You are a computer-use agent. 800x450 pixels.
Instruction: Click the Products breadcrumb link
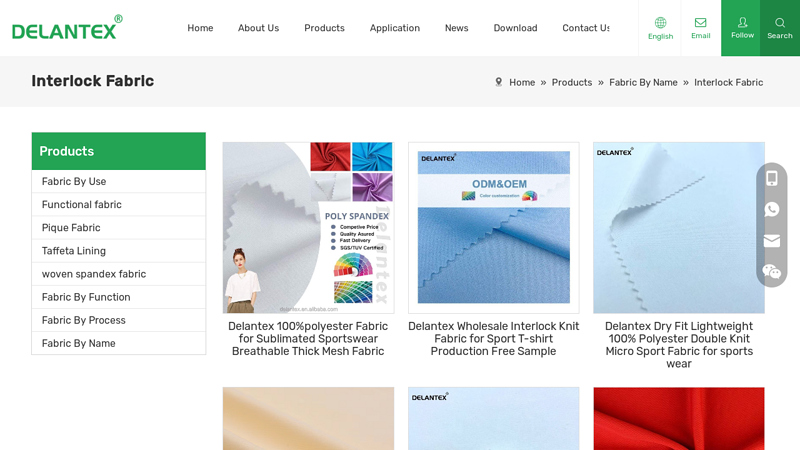[571, 83]
